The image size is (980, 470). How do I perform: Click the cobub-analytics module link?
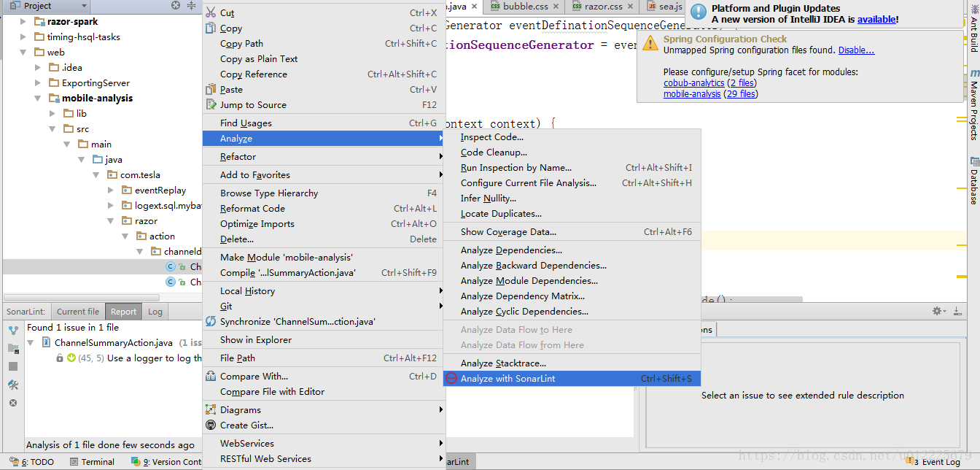693,82
